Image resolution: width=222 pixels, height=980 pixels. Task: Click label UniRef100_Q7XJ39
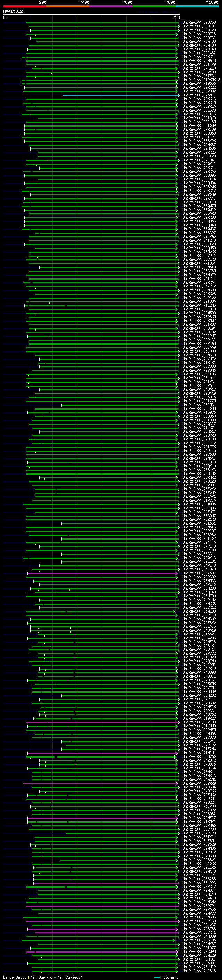click(x=199, y=129)
